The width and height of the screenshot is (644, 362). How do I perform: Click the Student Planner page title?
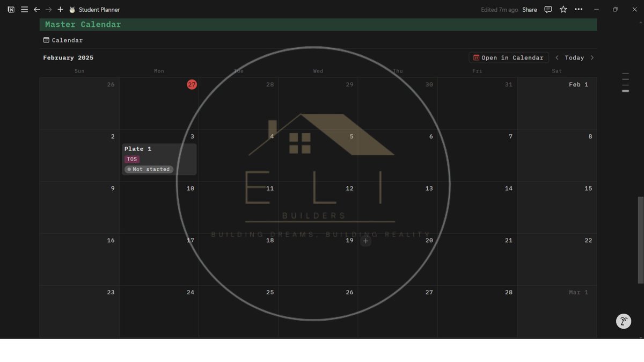[99, 10]
